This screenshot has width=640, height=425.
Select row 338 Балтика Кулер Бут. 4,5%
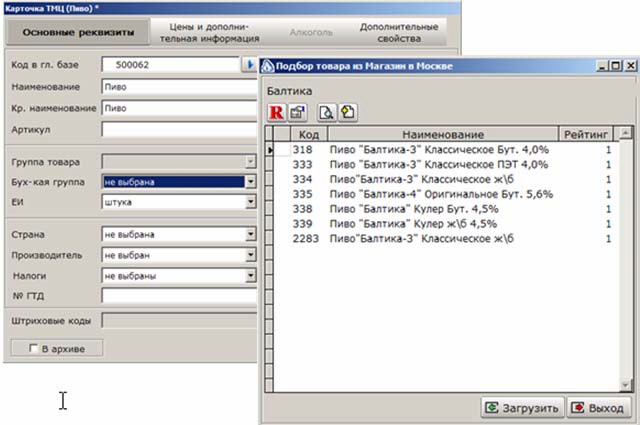click(446, 209)
